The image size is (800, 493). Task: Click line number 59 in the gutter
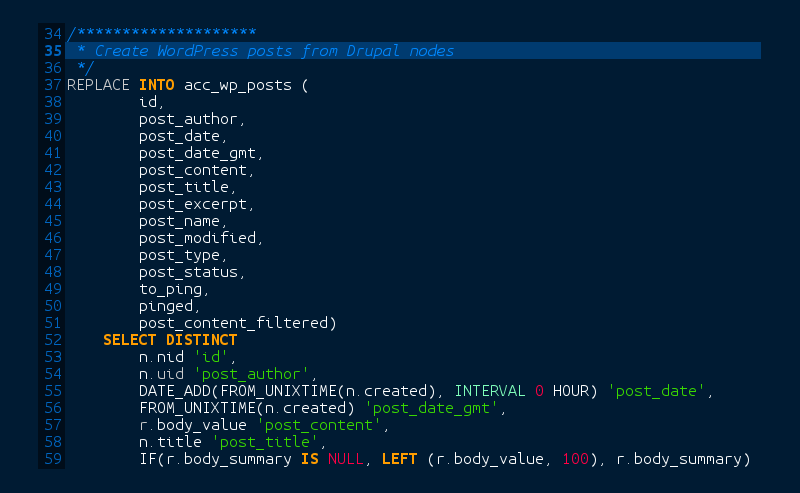(54, 459)
